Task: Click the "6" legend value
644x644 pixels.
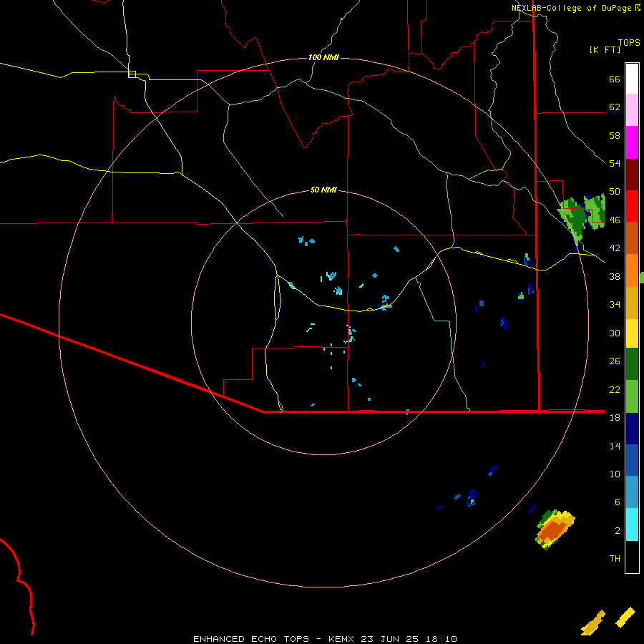Action: pyautogui.click(x=617, y=502)
